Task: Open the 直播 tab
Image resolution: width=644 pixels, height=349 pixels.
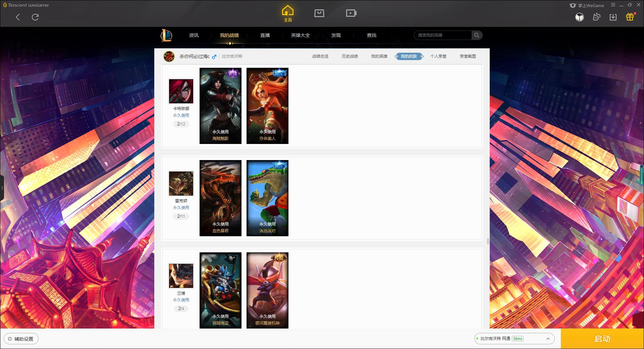Action: click(x=265, y=35)
